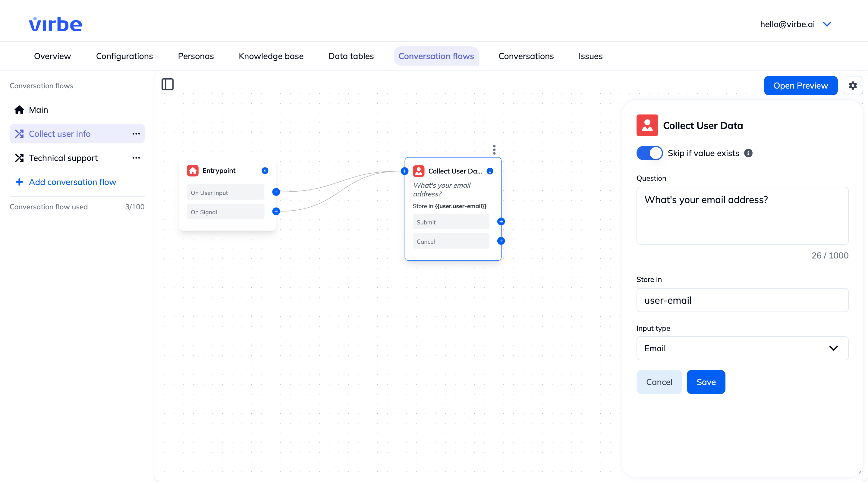Click info icon beside Skip if value exists
Image resolution: width=868 pixels, height=482 pixels.
pyautogui.click(x=748, y=153)
